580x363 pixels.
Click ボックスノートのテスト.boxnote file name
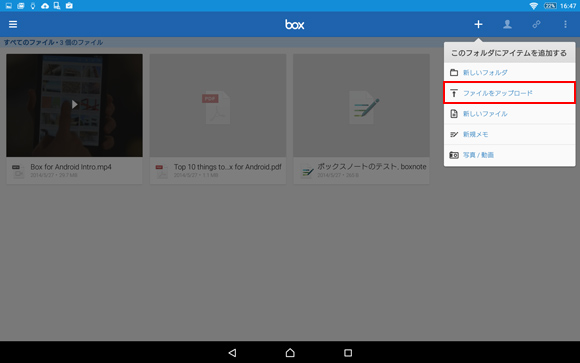point(372,167)
